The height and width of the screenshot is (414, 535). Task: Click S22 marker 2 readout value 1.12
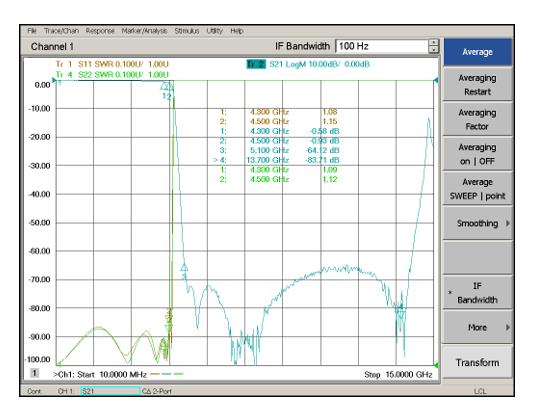click(330, 180)
